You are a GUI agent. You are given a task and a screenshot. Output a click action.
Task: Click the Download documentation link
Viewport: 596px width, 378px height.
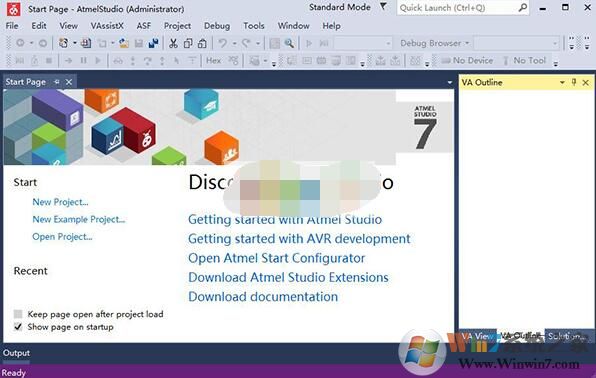(263, 297)
